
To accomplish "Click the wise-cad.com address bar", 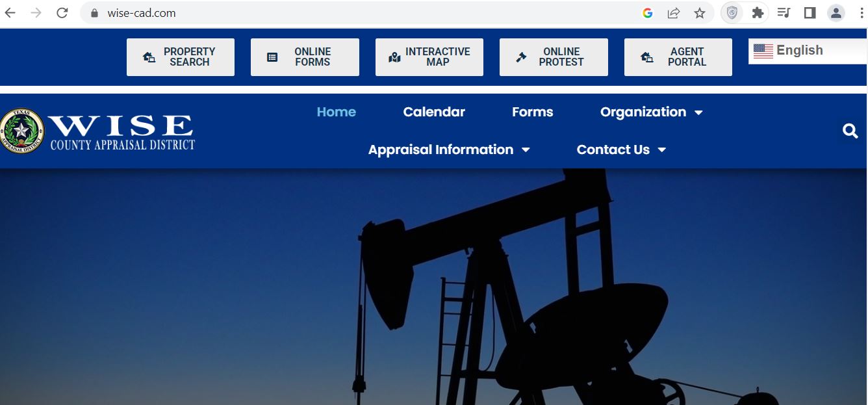I will point(364,13).
